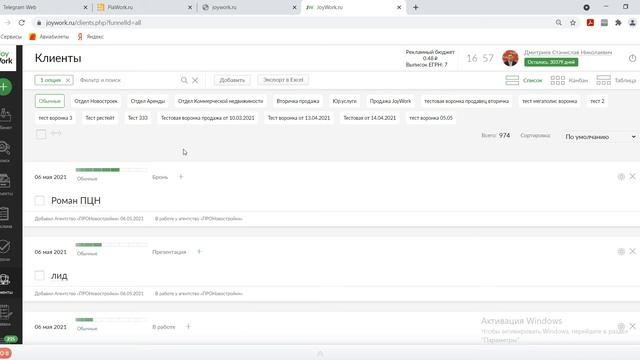
Task: Select Тест воронка от 13.04.2021 tab
Action: (299, 118)
